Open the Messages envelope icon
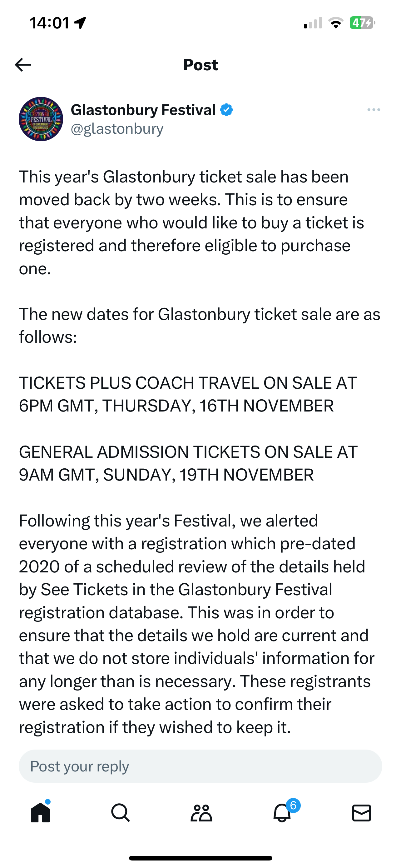Image resolution: width=401 pixels, height=868 pixels. [362, 813]
